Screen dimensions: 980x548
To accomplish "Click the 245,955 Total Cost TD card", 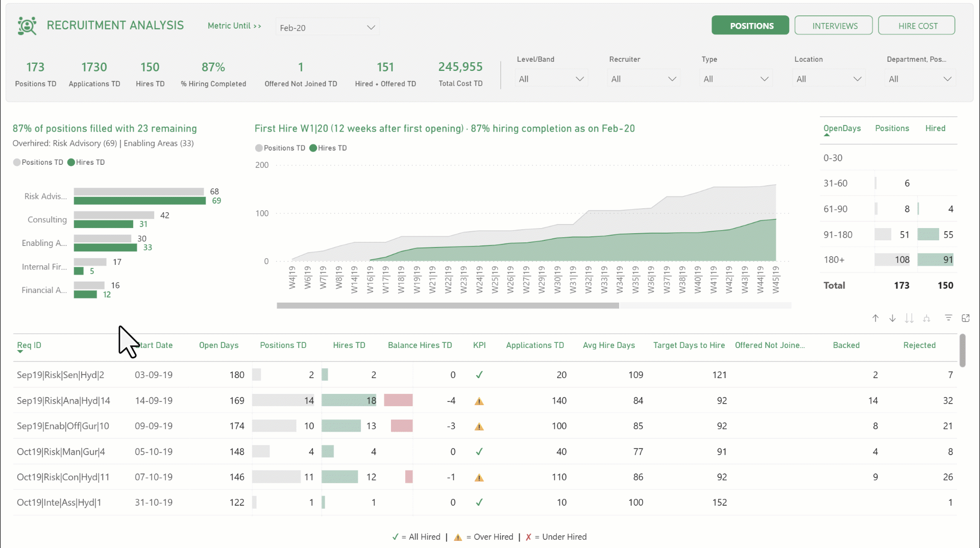I will (x=460, y=74).
